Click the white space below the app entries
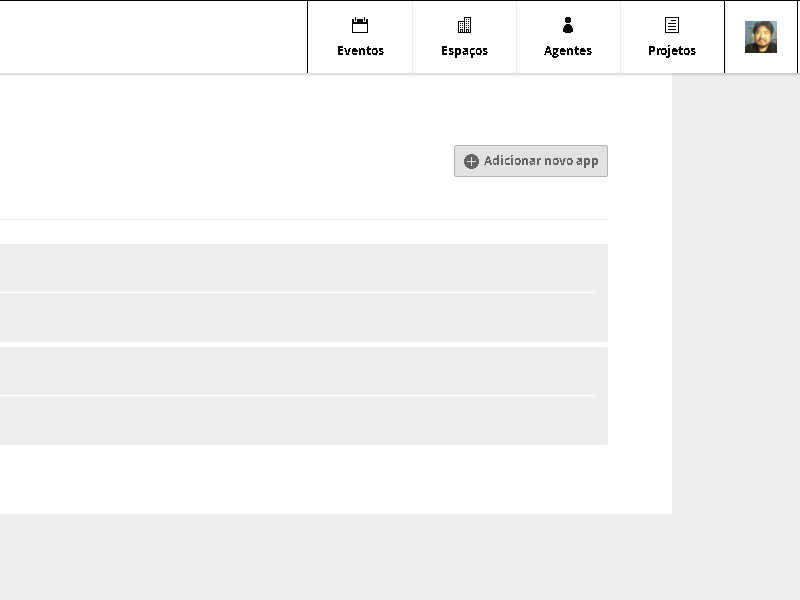The image size is (800, 600). [x=300, y=480]
